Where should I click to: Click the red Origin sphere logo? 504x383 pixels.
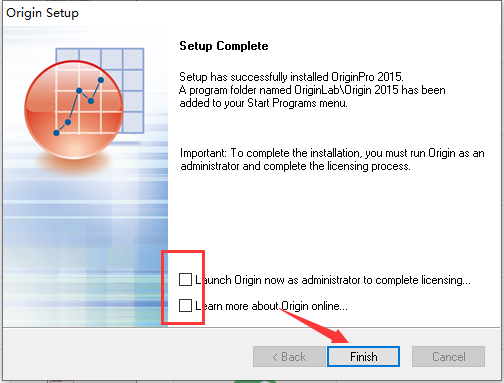[x=74, y=110]
